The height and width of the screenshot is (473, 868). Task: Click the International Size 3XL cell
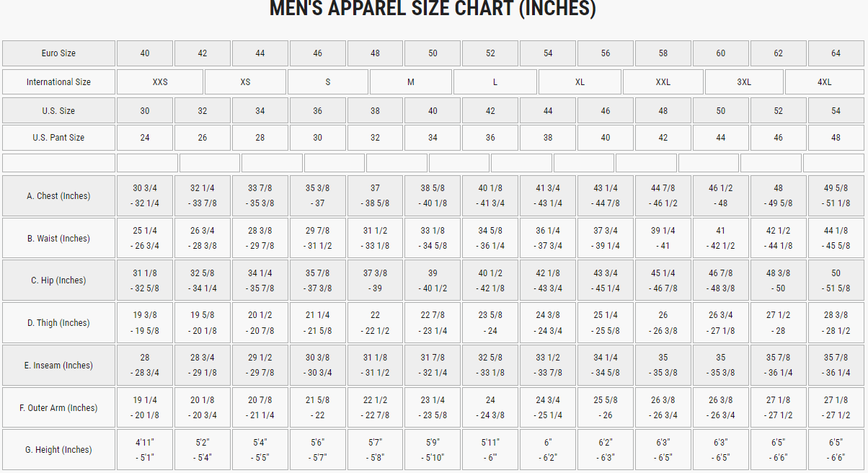pyautogui.click(x=744, y=82)
